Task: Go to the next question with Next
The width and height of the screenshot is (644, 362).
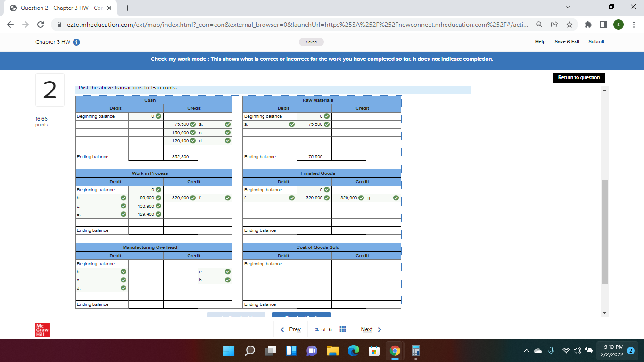Action: point(371,329)
